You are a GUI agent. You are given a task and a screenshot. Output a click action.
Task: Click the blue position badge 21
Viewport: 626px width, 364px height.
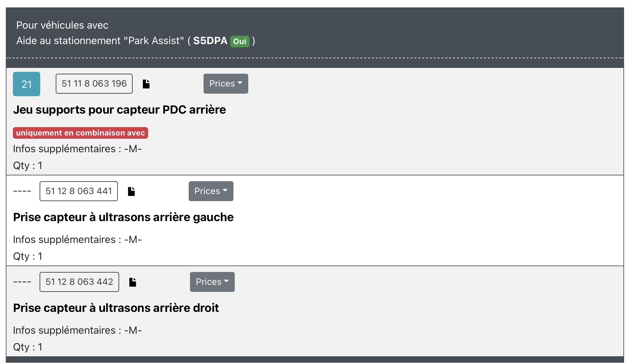(x=26, y=84)
